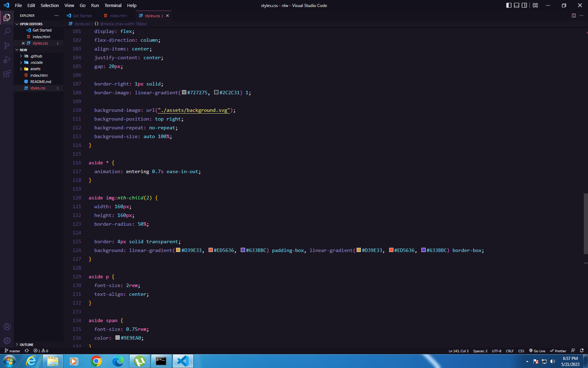Viewport: 588px width, 368px height.
Task: Click the editor vertical scrollbar thumb
Action: 586,224
